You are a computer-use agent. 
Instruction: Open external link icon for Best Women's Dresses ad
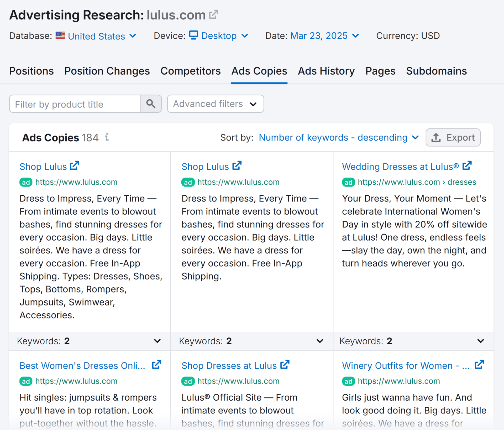tap(156, 365)
